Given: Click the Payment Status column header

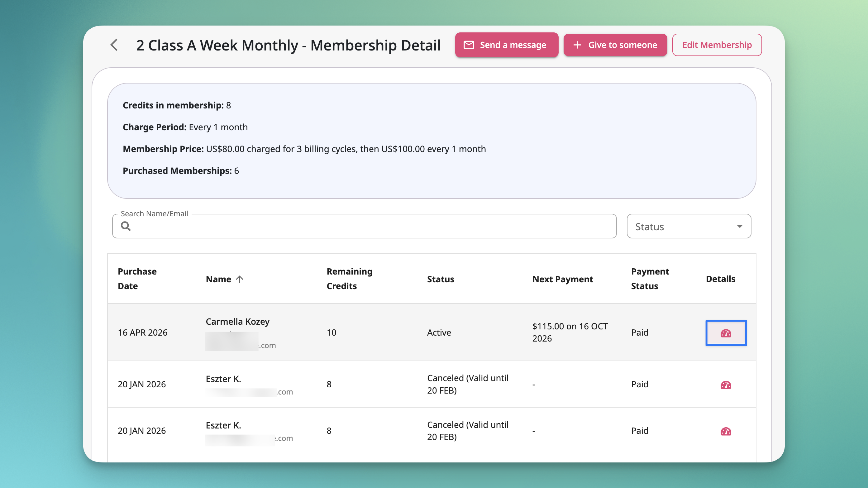Looking at the screenshot, I should pyautogui.click(x=650, y=279).
